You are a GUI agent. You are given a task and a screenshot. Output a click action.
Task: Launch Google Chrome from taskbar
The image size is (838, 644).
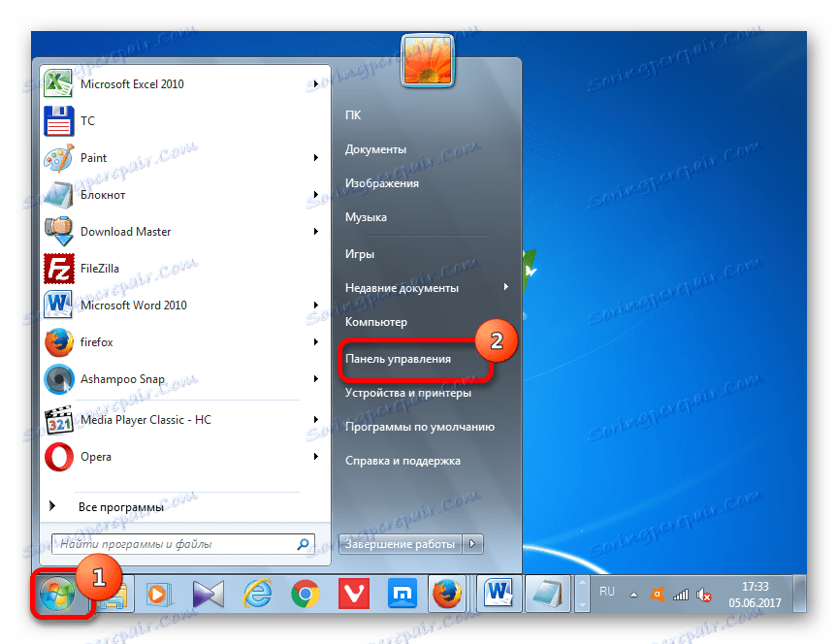point(306,595)
